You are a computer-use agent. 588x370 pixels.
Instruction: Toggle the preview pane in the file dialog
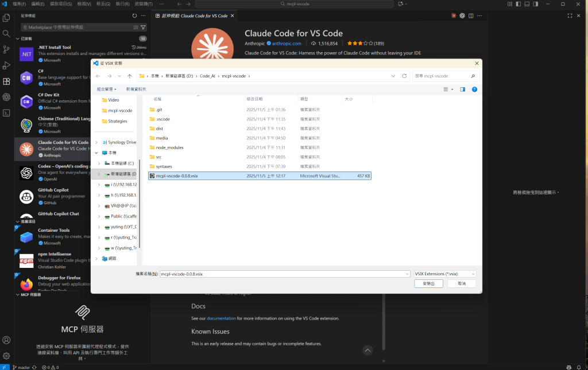(463, 89)
